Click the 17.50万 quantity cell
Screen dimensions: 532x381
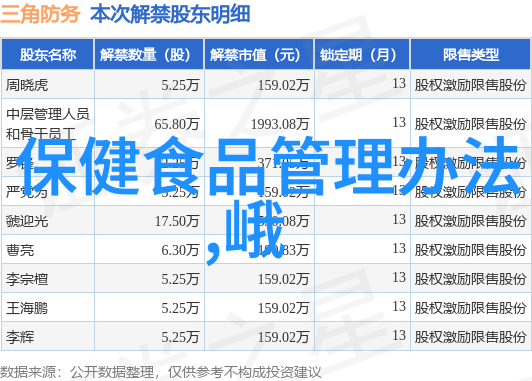[x=177, y=221]
